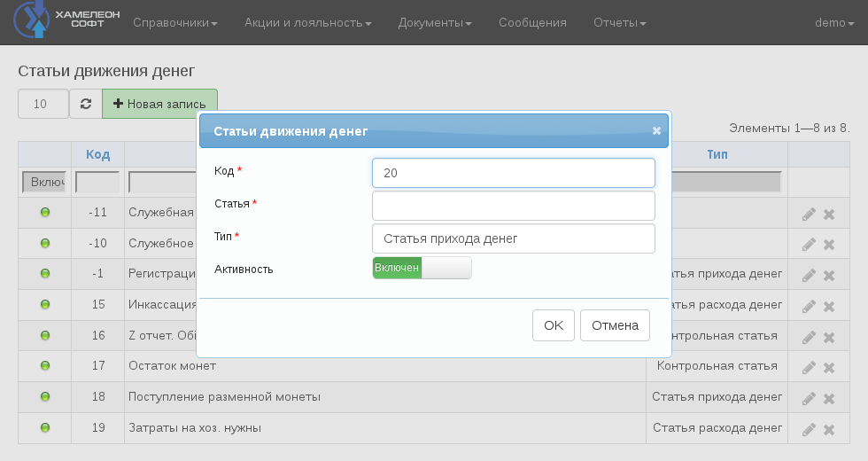Screen dimensions: 868x461
Task: Delete the row with code 15
Action: click(829, 307)
